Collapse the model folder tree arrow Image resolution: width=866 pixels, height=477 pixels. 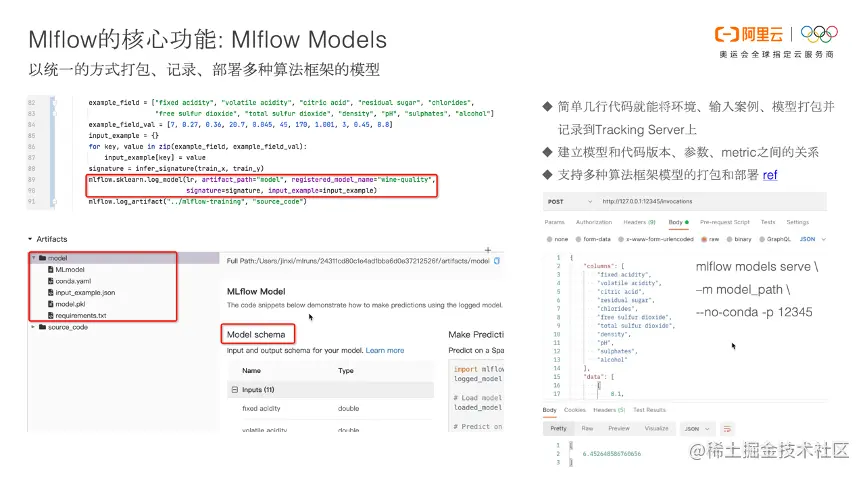pyautogui.click(x=34, y=258)
